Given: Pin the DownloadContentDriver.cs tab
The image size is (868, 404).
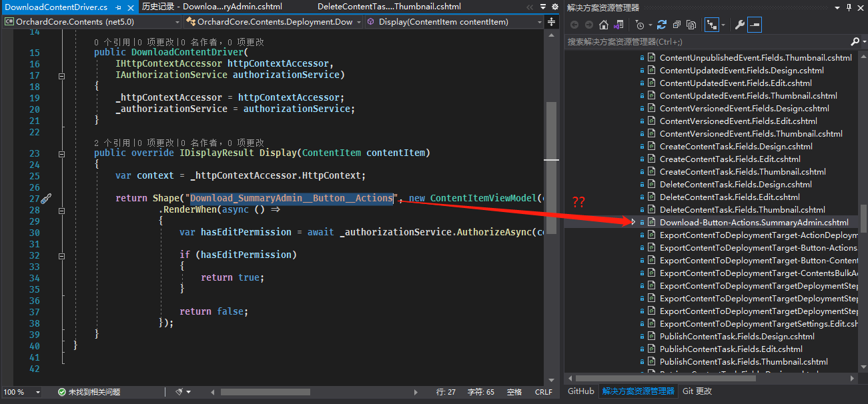Looking at the screenshot, I should [x=118, y=7].
